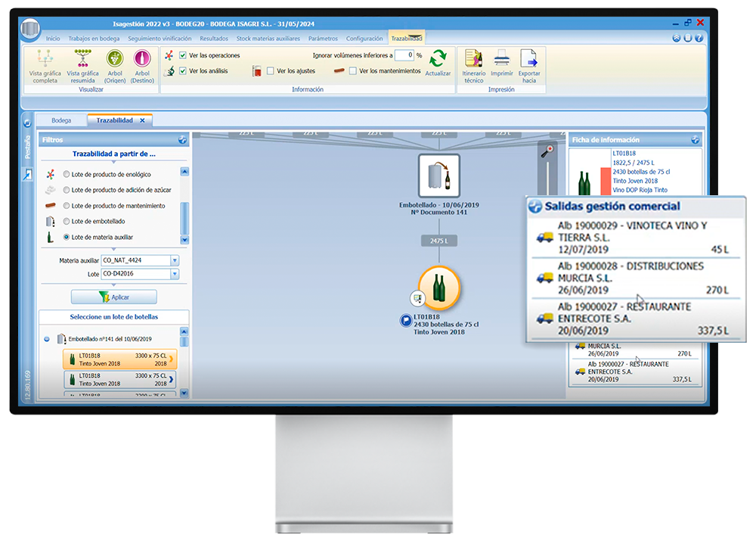The width and height of the screenshot is (756, 541).
Task: Open the Materia auxiliar dropdown
Action: point(175,260)
